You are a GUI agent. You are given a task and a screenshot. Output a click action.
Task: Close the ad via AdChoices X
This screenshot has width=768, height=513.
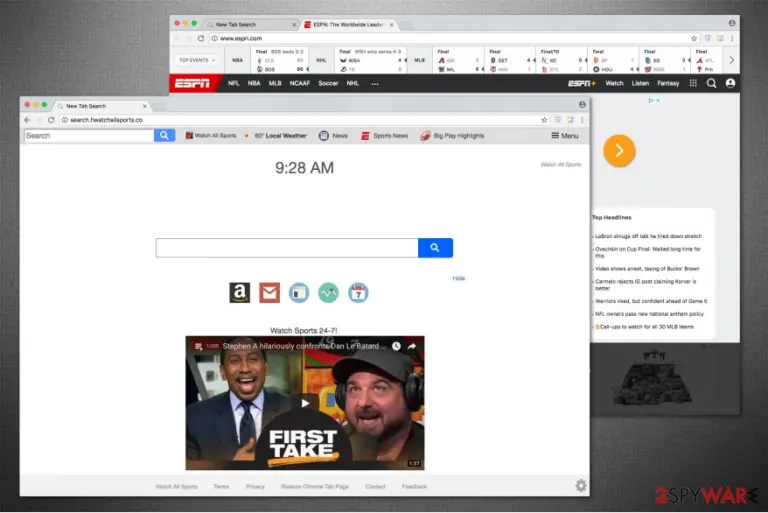click(658, 100)
